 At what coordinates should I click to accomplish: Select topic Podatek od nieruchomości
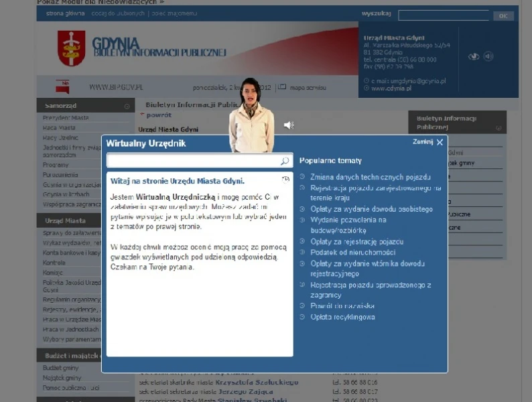pyautogui.click(x=352, y=253)
